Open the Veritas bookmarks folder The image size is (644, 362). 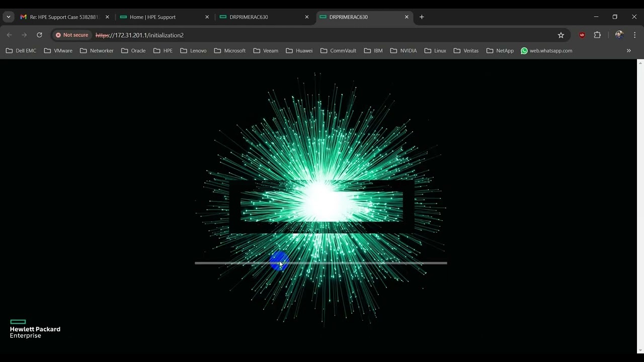pyautogui.click(x=466, y=51)
